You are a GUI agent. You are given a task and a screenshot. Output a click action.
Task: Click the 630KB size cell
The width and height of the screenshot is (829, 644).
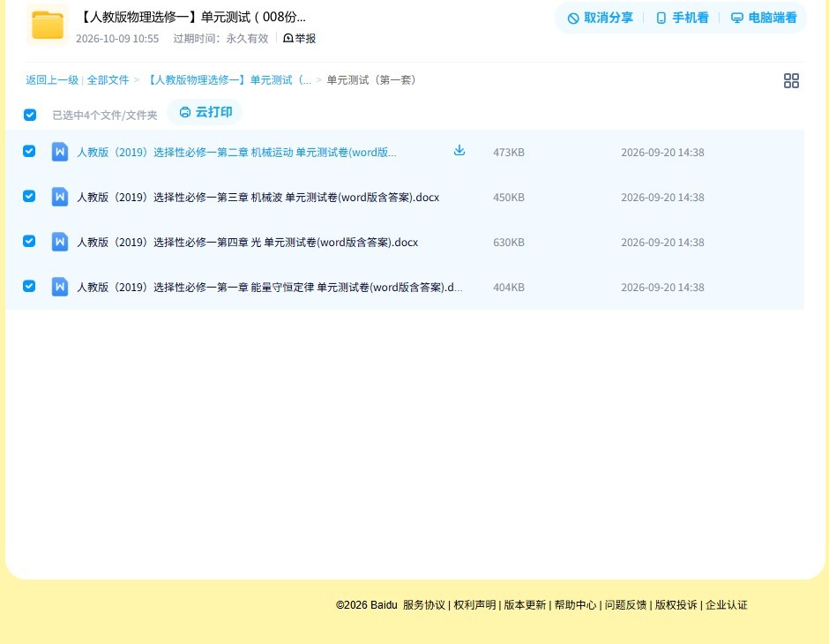coord(509,242)
